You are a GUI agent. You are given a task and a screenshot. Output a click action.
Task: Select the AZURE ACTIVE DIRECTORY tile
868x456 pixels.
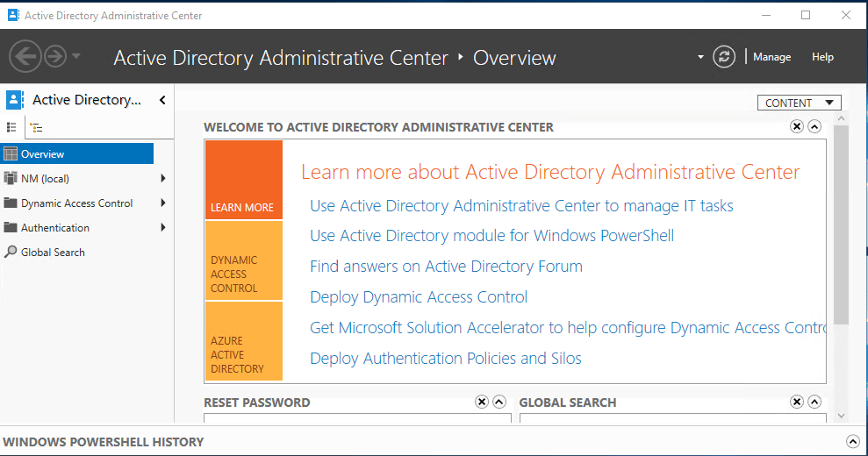(244, 341)
